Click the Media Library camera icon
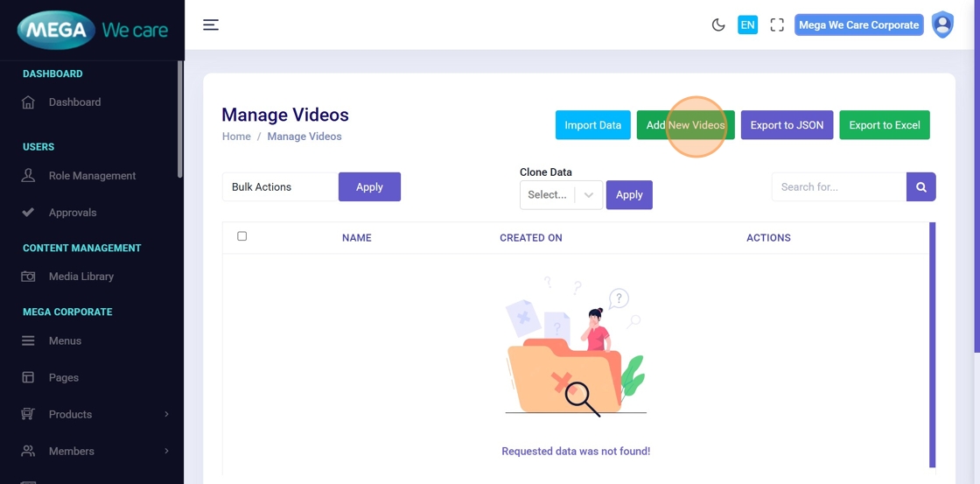Viewport: 980px width, 484px height. 28,277
